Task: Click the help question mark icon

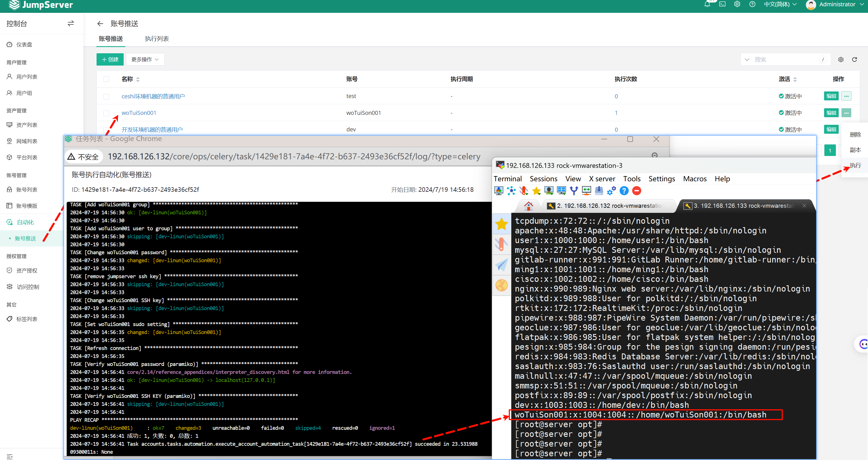Action: click(752, 4)
